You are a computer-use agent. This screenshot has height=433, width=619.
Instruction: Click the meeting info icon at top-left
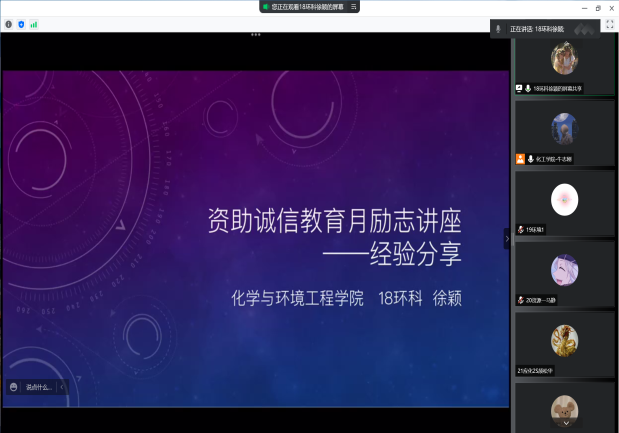pos(9,24)
